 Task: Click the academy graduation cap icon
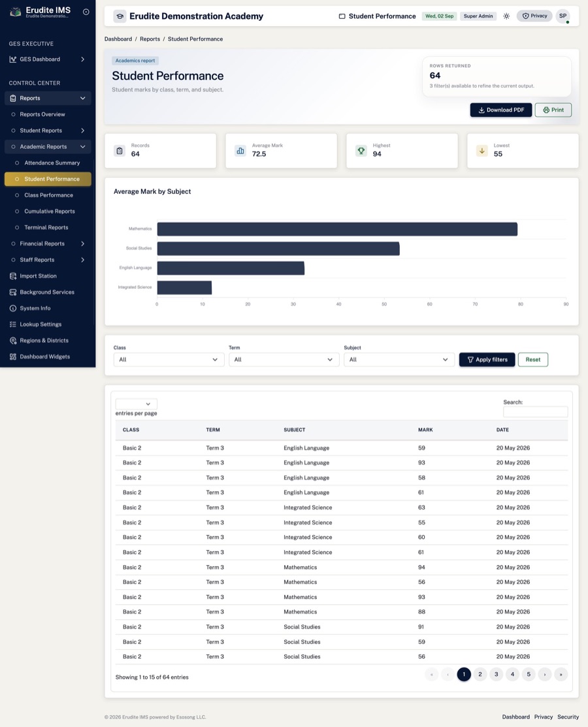tap(120, 16)
